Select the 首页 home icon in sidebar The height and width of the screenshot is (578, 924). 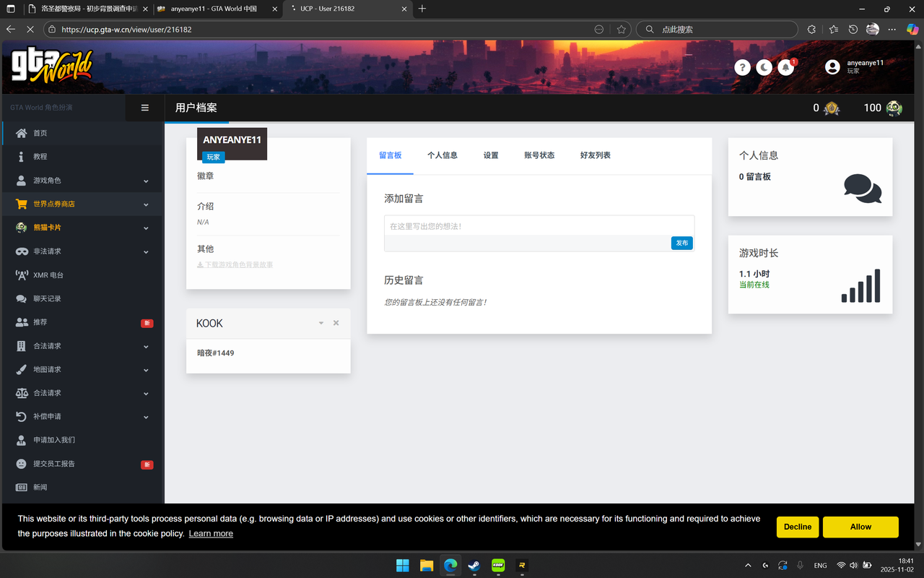(20, 132)
